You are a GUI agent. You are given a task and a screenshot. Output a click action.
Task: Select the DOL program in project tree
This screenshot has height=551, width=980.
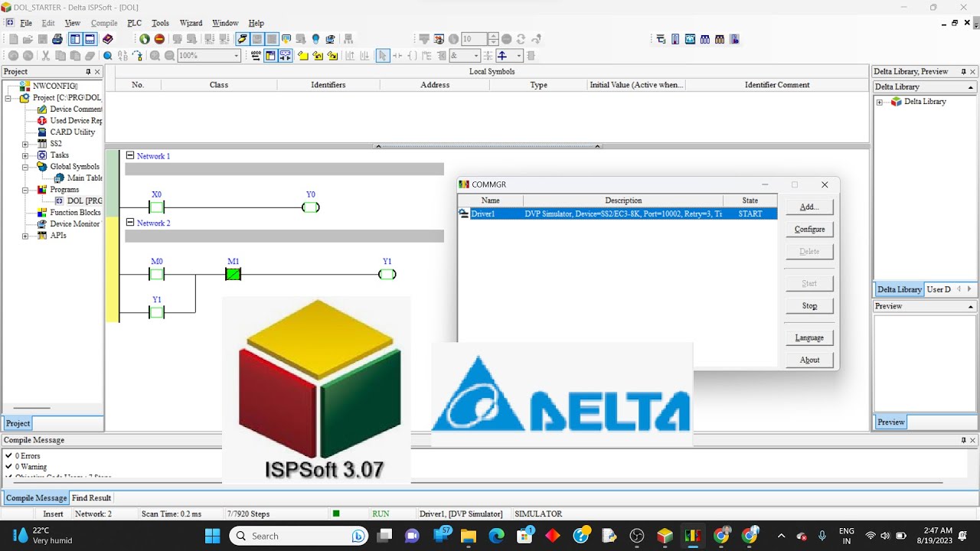[x=84, y=201]
